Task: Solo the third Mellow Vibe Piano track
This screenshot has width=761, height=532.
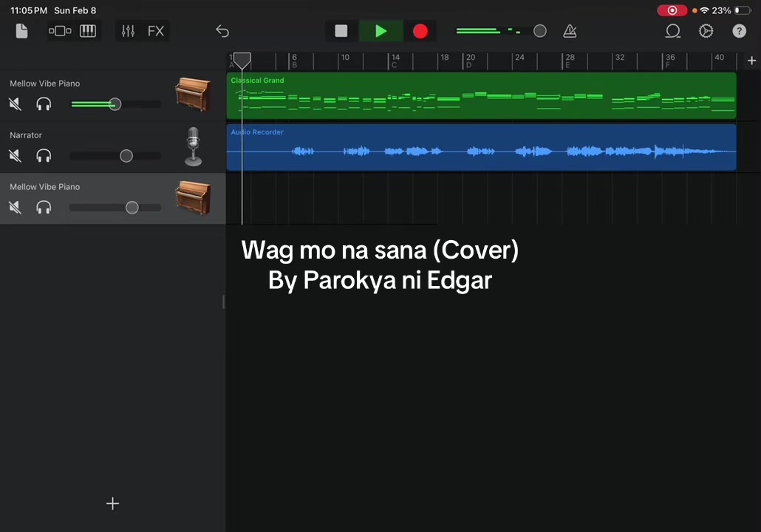Action: coord(44,208)
